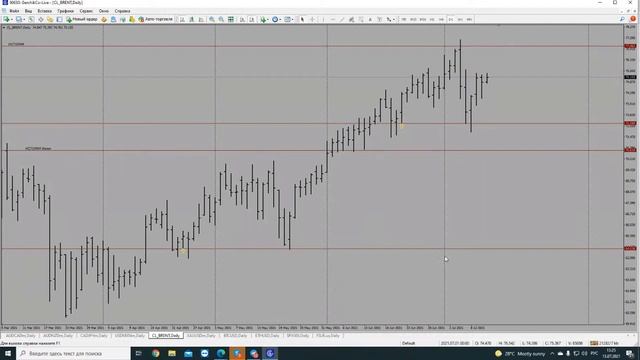Open the Periods clock icon
The height and width of the screenshot is (360, 640).
275,19
